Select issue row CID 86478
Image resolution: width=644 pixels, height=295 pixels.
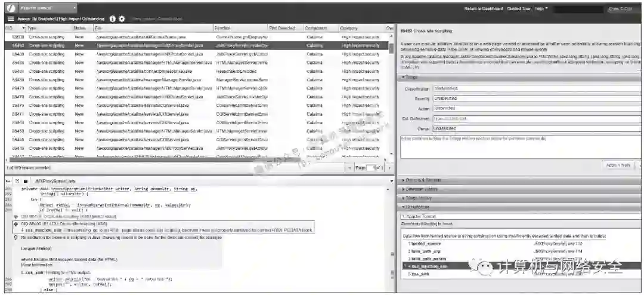click(x=196, y=97)
